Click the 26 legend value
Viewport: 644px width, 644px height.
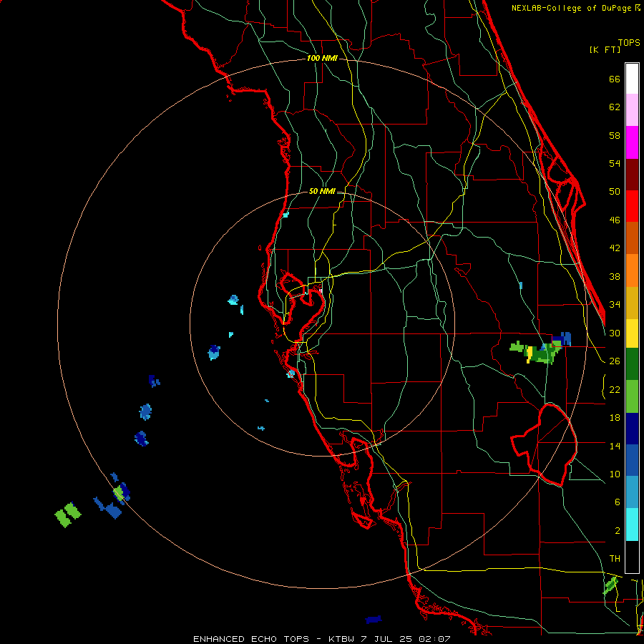coord(615,361)
